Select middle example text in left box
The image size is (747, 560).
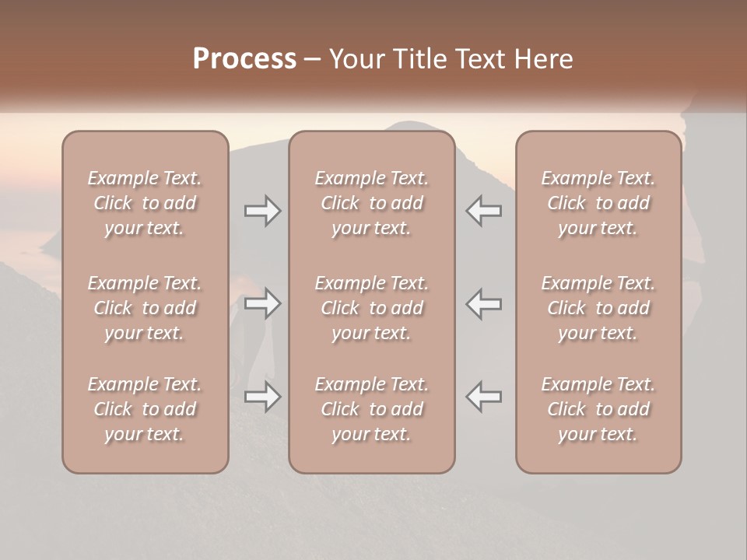coord(145,308)
